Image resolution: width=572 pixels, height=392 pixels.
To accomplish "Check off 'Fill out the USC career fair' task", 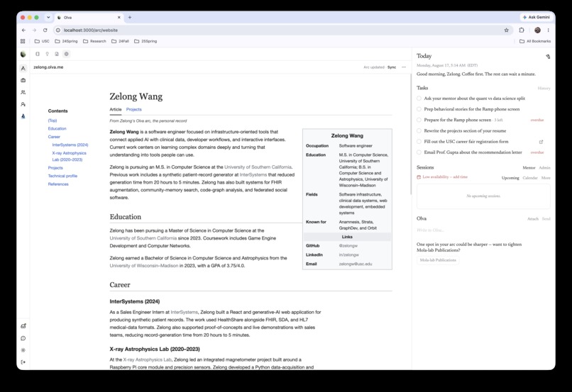I will [419, 141].
